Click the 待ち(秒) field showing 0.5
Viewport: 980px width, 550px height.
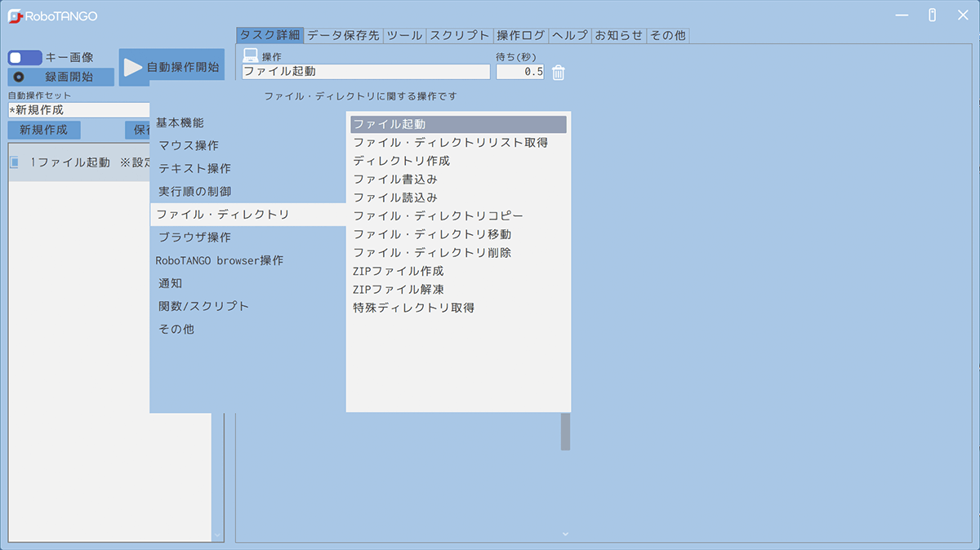click(520, 72)
